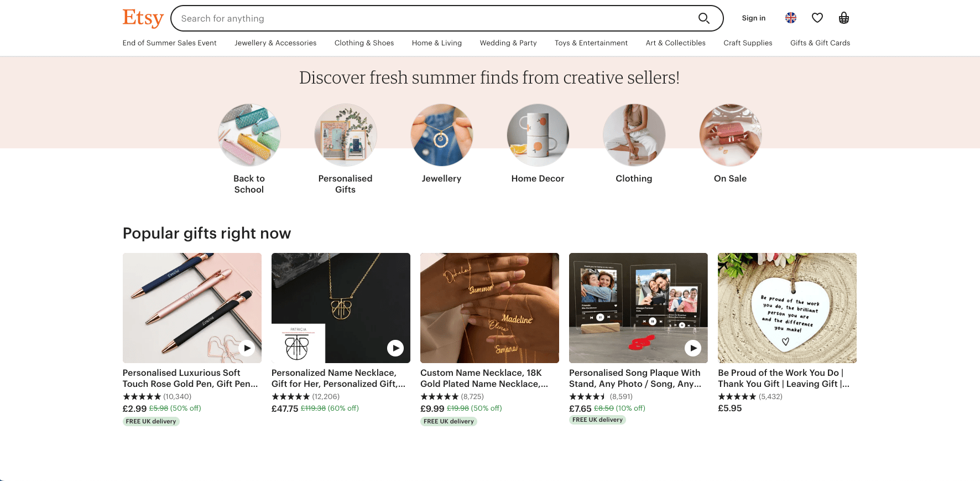Play the Personalised Song Plaque video

[692, 348]
